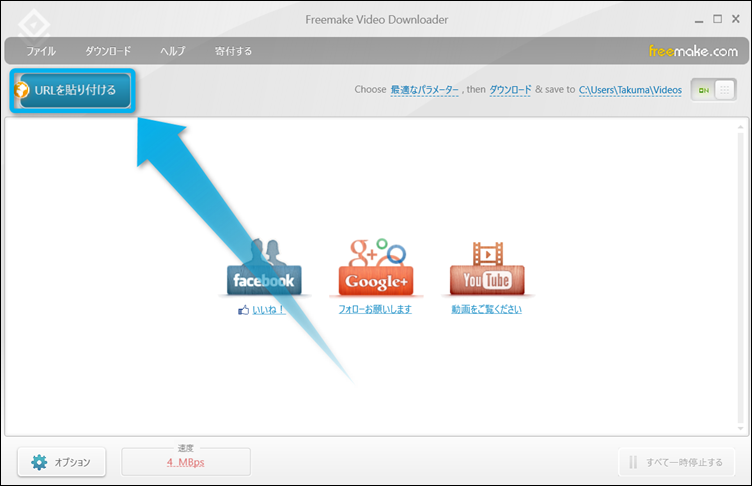Click the freemake.com logo

pyautogui.click(x=692, y=50)
